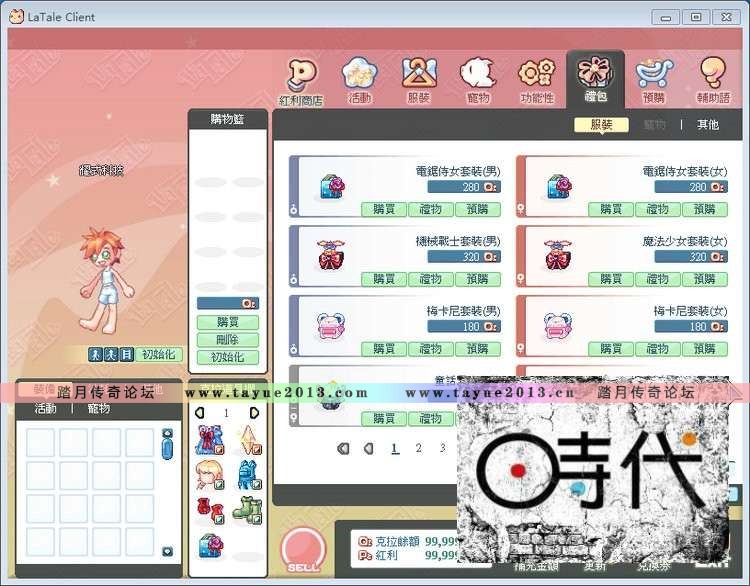Buy 魔法少女套裝(女) with 購買

[611, 279]
